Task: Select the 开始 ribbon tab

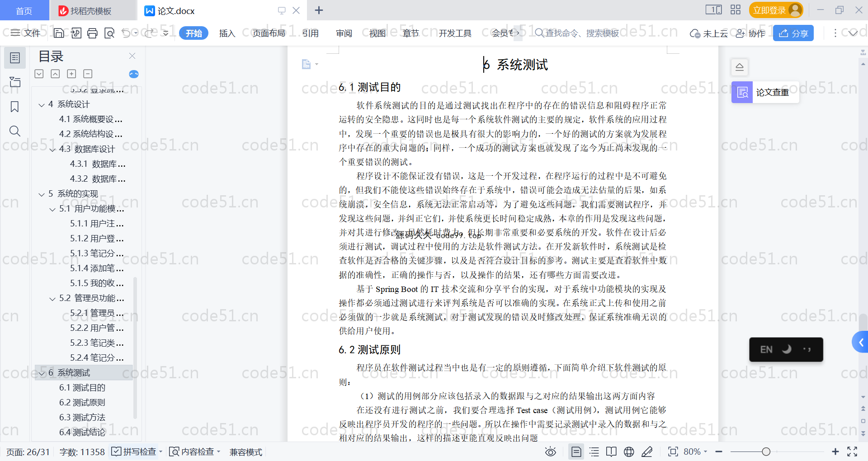Action: pyautogui.click(x=193, y=33)
